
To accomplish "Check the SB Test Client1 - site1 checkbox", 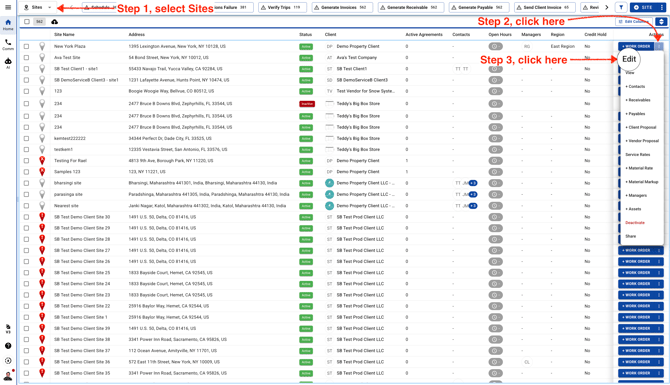I will [26, 68].
